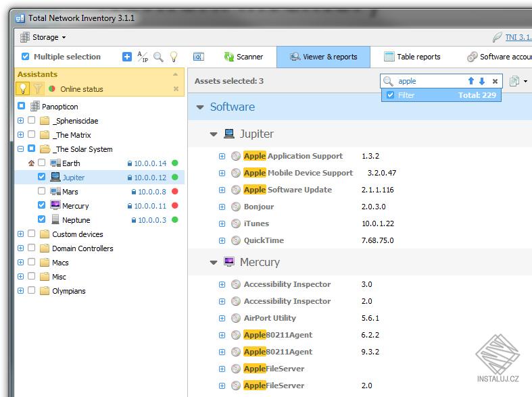
Task: Check the Earth asset checkbox
Action: pyautogui.click(x=41, y=163)
